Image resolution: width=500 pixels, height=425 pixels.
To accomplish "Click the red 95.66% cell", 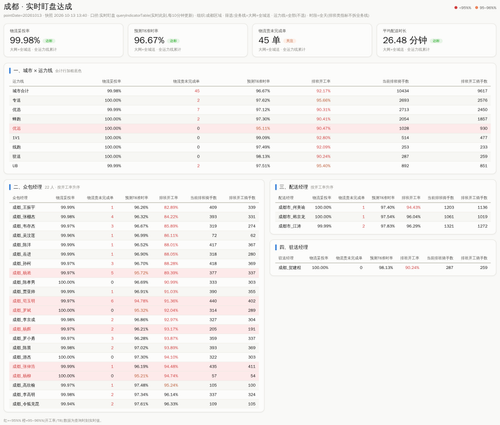I will [x=323, y=100].
